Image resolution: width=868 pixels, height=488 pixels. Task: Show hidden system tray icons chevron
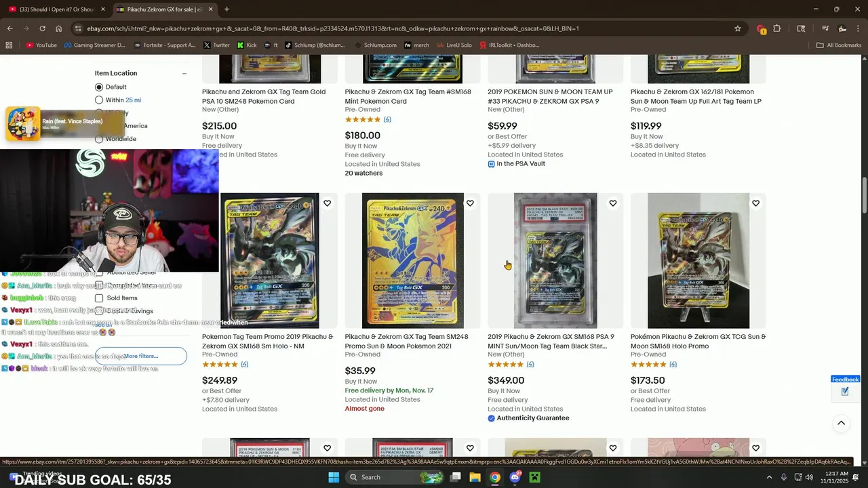coord(769,477)
